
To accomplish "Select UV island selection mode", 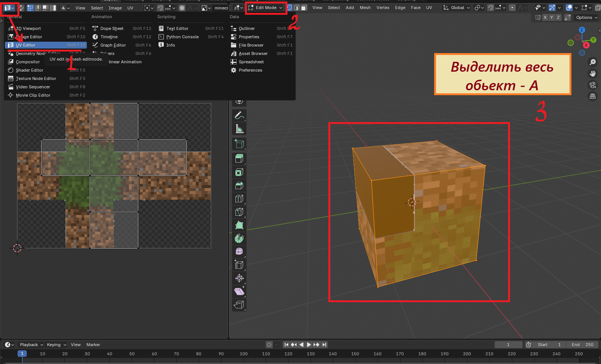I will (53, 8).
